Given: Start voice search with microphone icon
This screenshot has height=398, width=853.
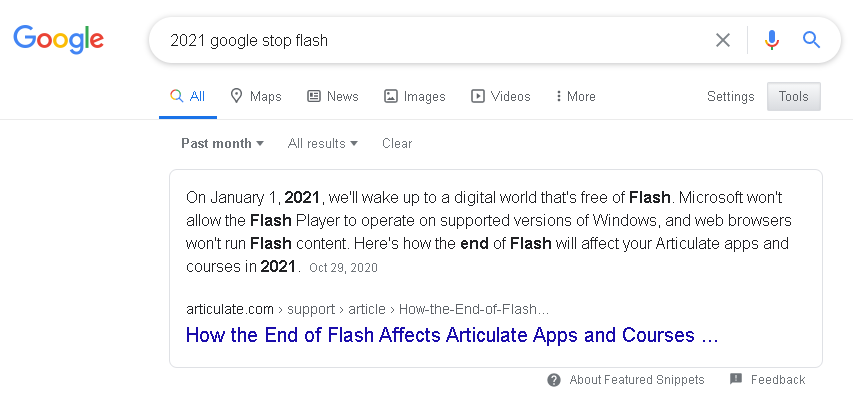Looking at the screenshot, I should coord(771,40).
